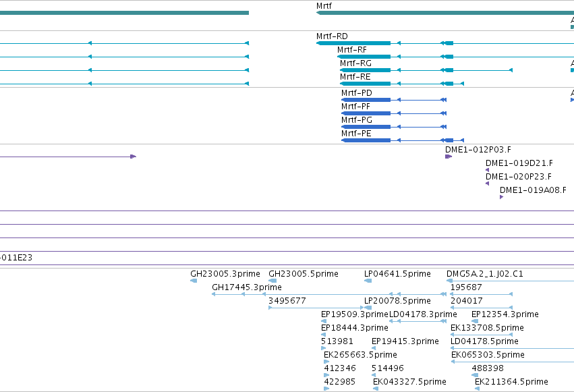Select the EP12354.3prime EST label
This screenshot has width=574, height=392.
505,314
